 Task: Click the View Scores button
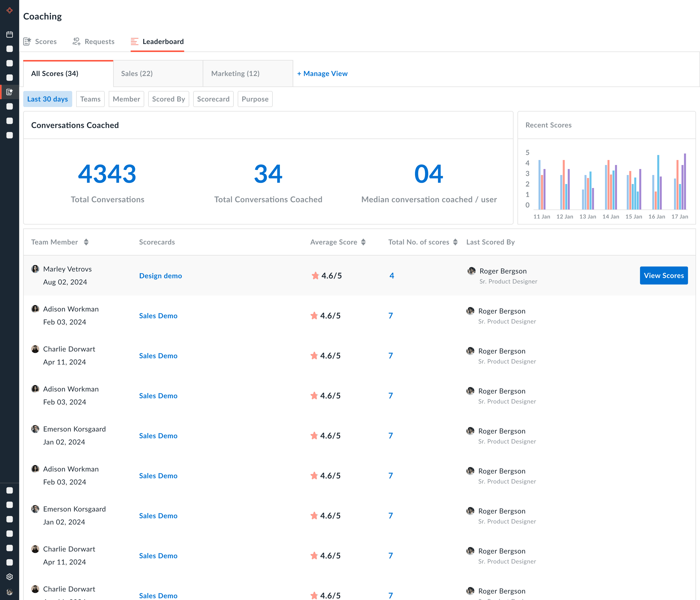coord(663,276)
